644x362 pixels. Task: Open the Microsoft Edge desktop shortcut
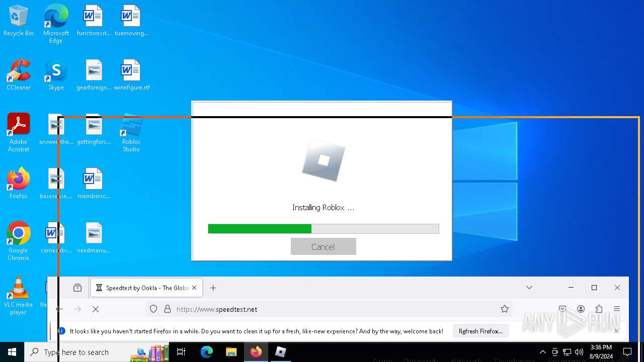[x=56, y=24]
